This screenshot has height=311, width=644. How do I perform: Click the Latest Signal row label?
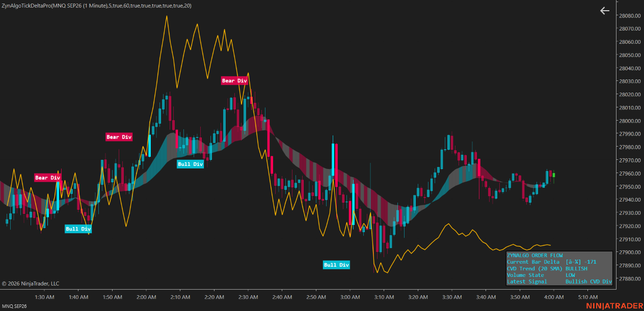527,281
